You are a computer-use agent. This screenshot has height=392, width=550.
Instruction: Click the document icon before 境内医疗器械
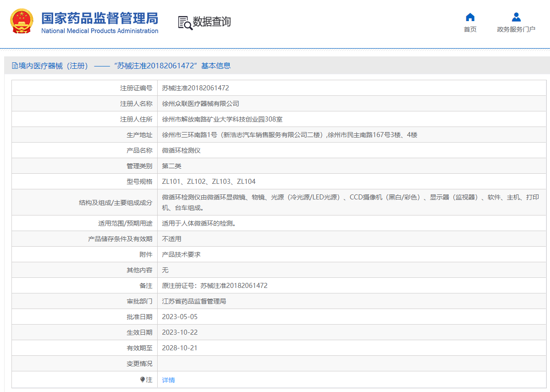pyautogui.click(x=15, y=66)
